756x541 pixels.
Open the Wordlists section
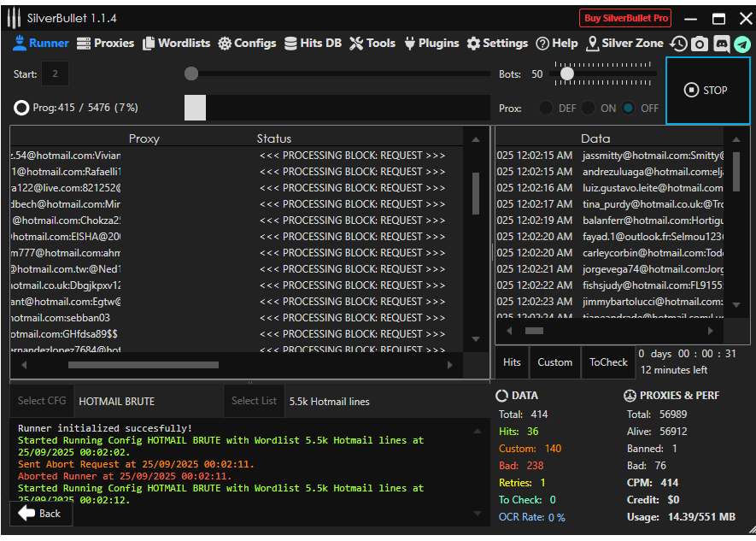176,44
